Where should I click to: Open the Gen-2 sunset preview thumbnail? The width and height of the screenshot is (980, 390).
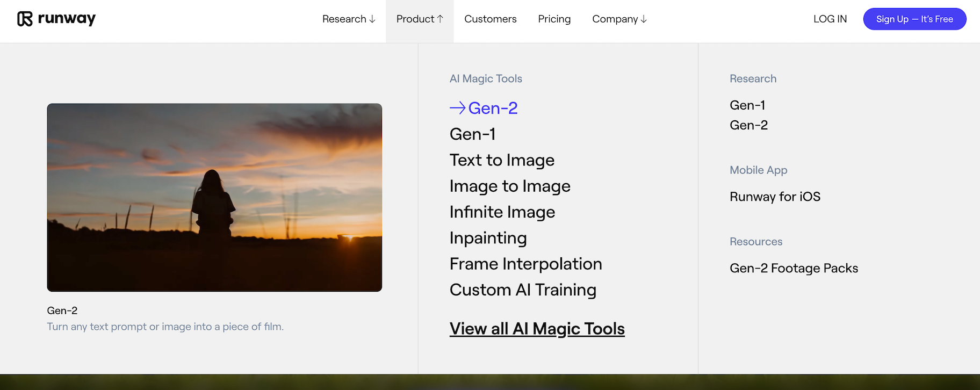tap(214, 197)
